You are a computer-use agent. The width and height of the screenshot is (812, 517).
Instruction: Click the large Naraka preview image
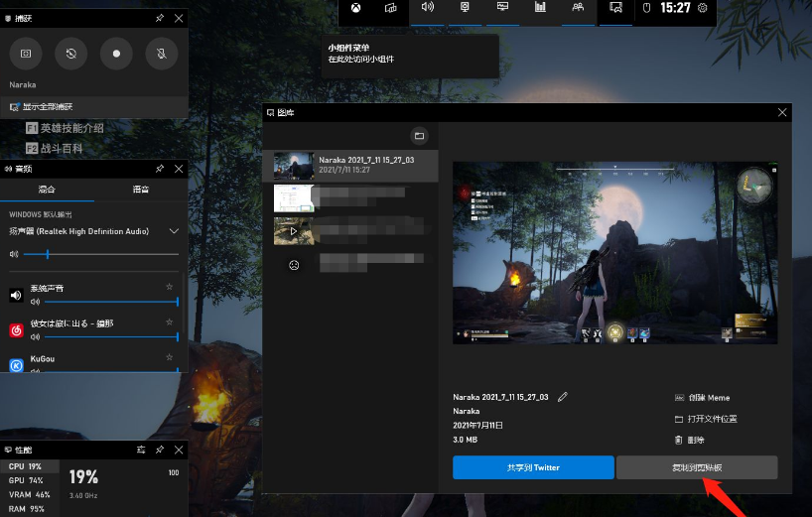[x=615, y=253]
